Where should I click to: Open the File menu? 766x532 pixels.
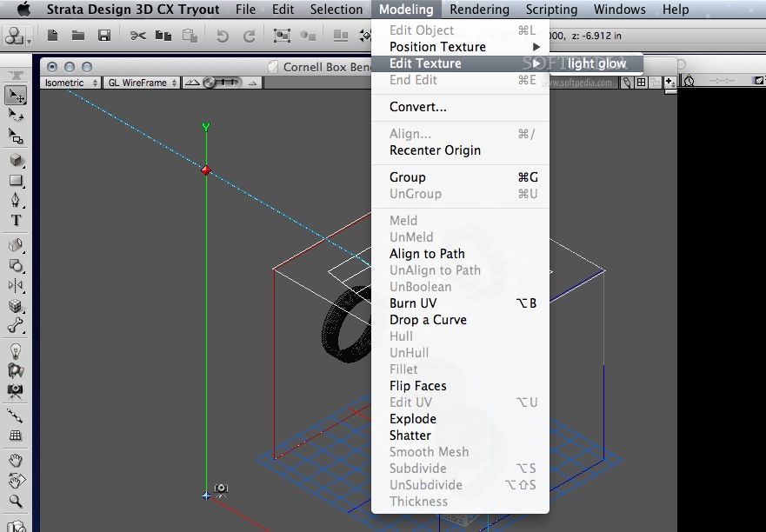pyautogui.click(x=245, y=10)
